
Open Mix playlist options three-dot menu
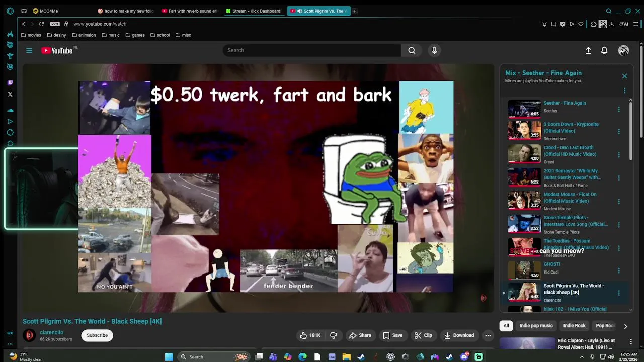pyautogui.click(x=624, y=90)
